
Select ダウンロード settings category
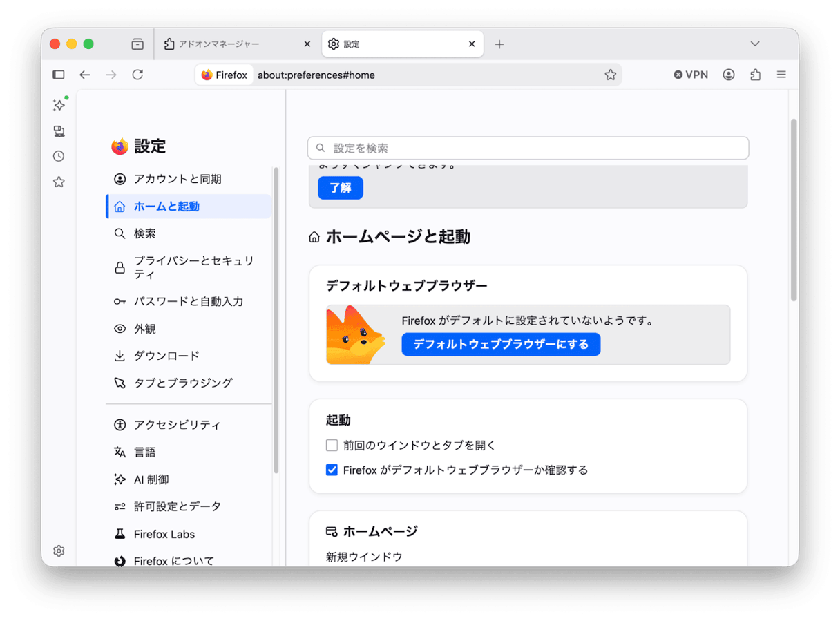(x=189, y=356)
